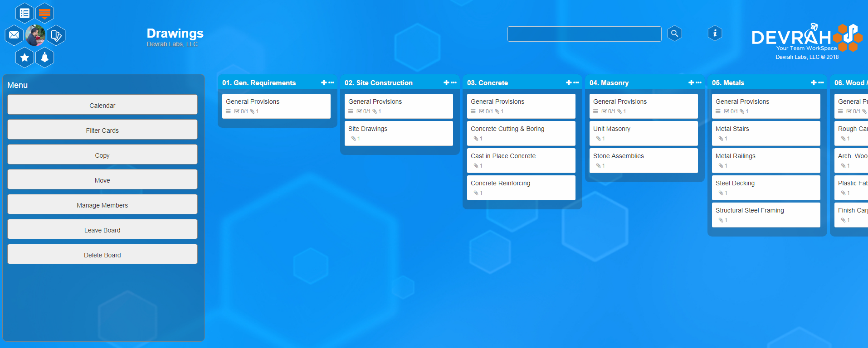Open General Provisions card in Masonry list
The image size is (868, 348).
(x=644, y=106)
